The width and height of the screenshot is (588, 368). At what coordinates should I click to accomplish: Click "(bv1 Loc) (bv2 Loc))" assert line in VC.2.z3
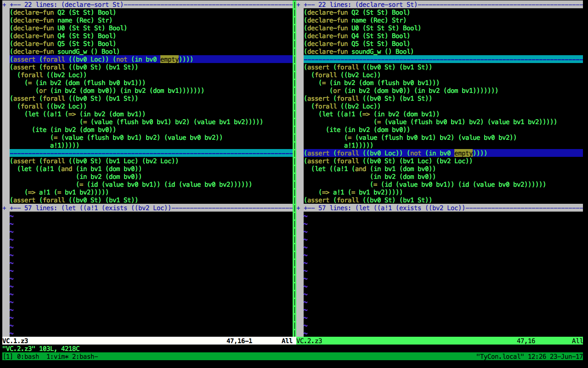coord(388,161)
